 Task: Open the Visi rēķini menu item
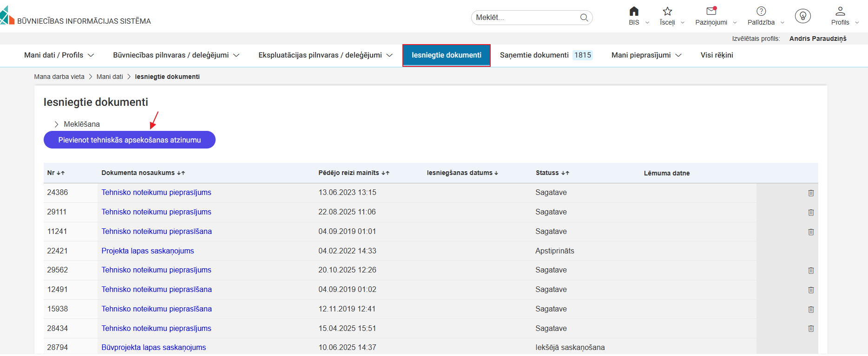click(717, 55)
